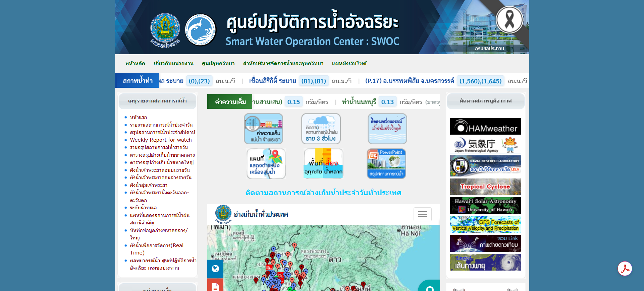Open the Hawaii Solar Astronomy banner

tap(486, 206)
